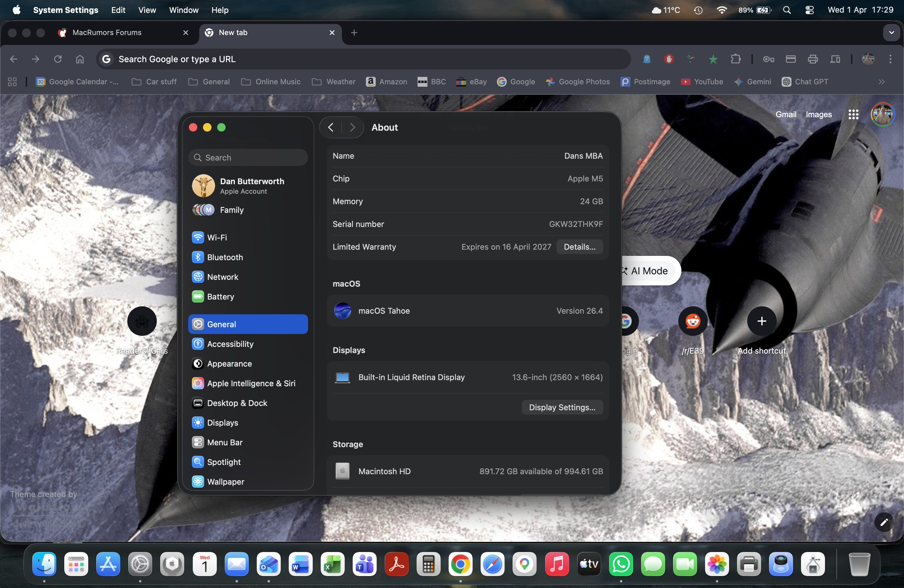Show all bookmarks overflow chevron
The image size is (904, 588).
pyautogui.click(x=882, y=82)
